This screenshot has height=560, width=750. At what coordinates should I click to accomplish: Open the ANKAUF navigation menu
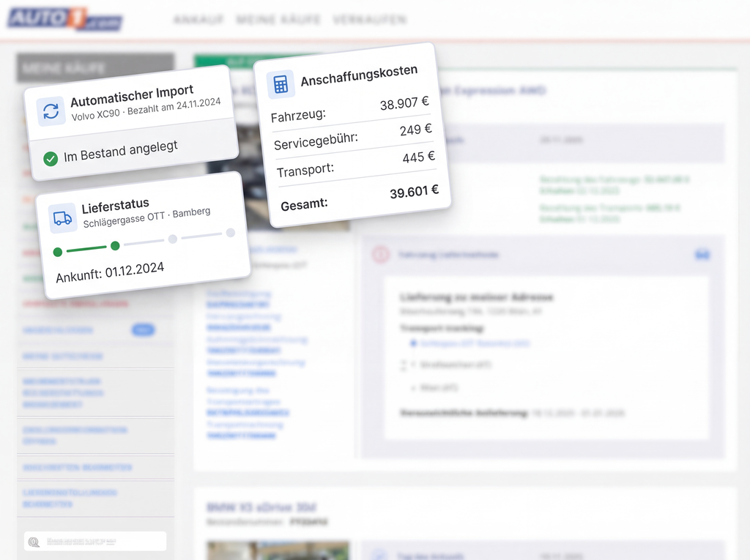coord(198,20)
